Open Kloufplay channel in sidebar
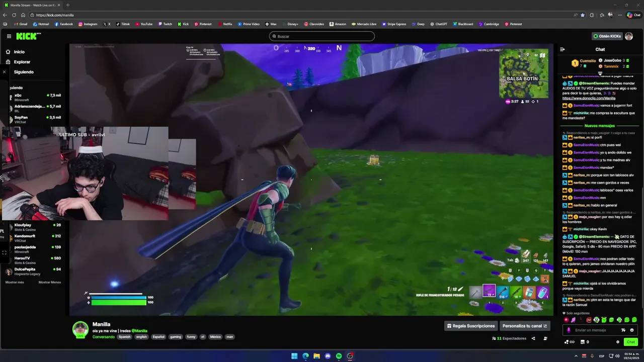This screenshot has width=644, height=362. pyautogui.click(x=34, y=227)
